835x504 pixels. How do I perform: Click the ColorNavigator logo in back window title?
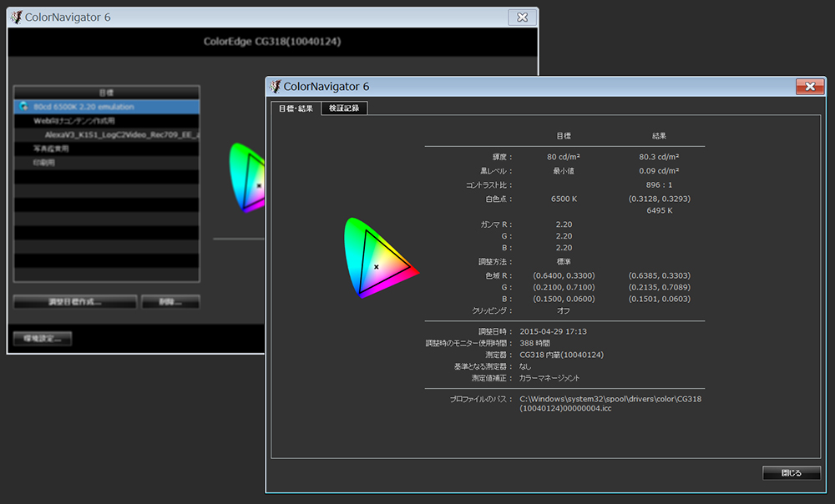point(17,17)
